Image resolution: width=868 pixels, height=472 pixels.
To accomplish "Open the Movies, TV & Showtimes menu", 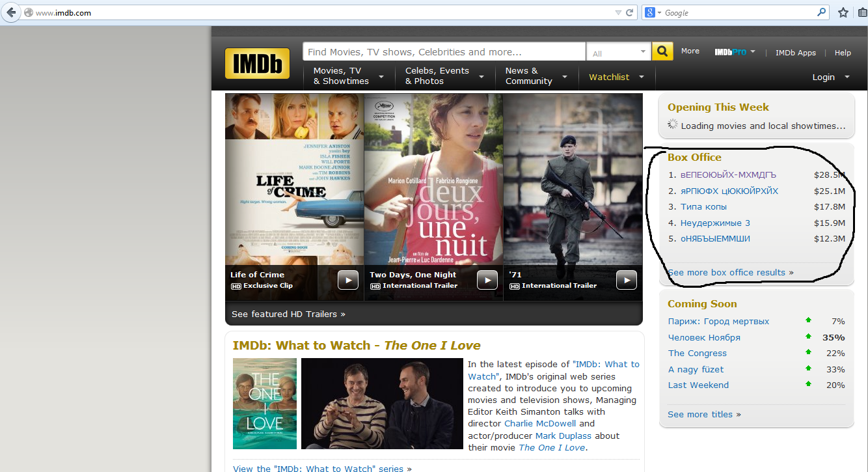I will [349, 76].
